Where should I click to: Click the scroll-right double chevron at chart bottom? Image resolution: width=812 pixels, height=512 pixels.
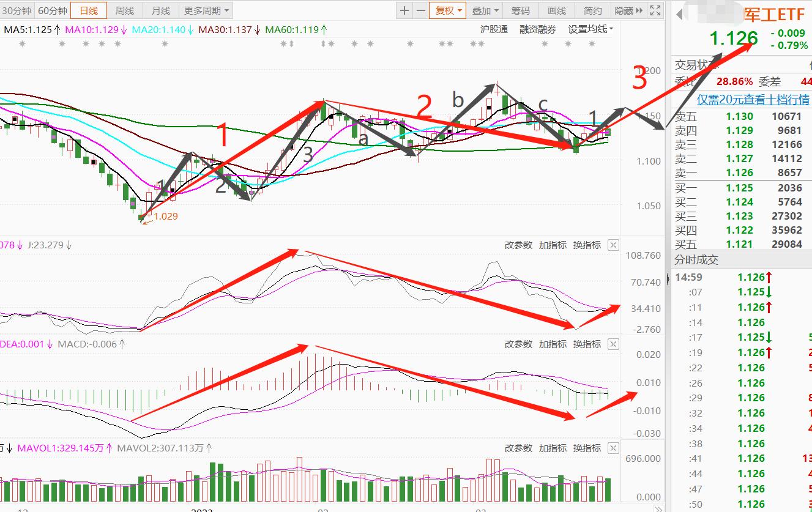tap(658, 508)
